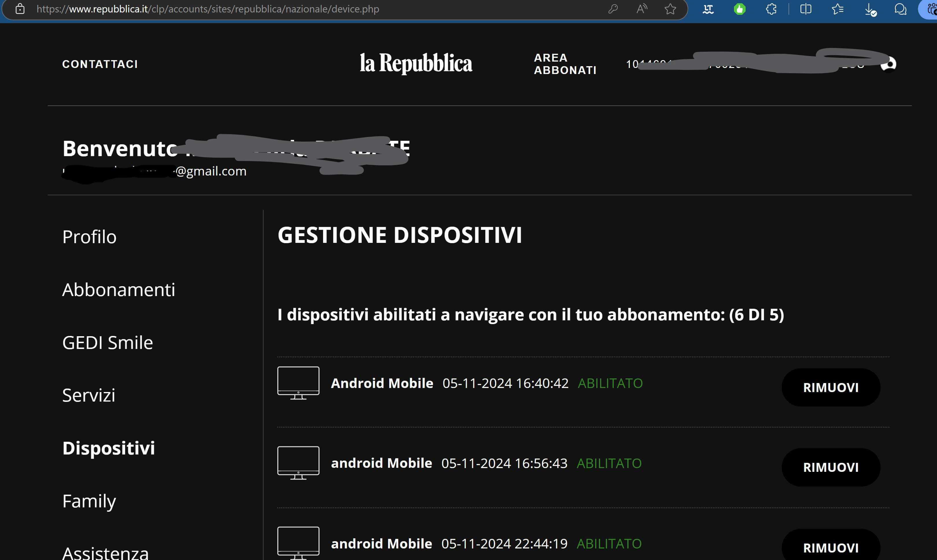Activate the Read Aloud icon
This screenshot has height=560, width=937.
point(641,9)
